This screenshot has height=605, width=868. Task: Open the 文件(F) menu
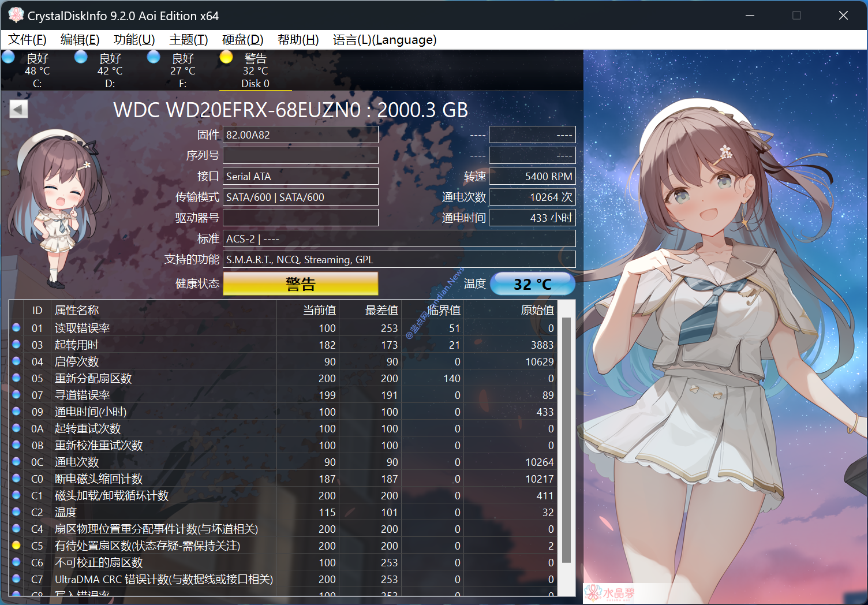coord(27,40)
